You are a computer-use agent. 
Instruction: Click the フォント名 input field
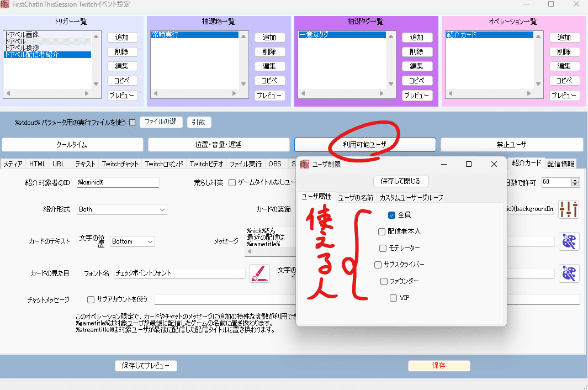[x=179, y=273]
